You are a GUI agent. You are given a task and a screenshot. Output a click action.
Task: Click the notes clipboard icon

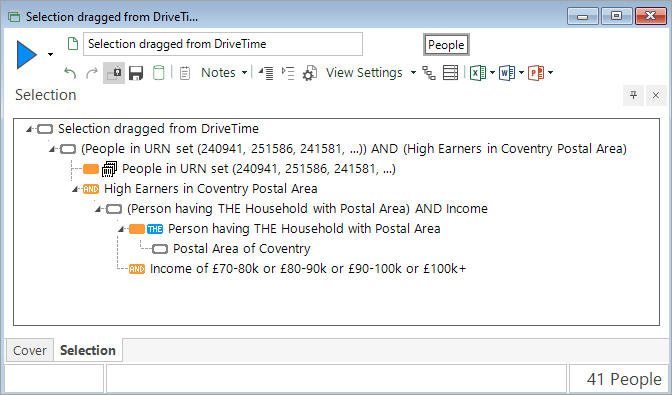(185, 73)
